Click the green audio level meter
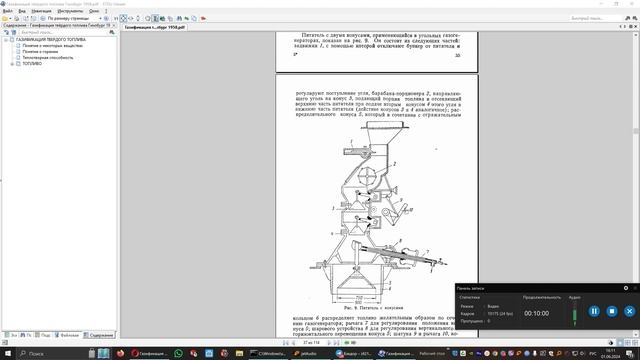The height and width of the screenshot is (360, 640). click(575, 315)
